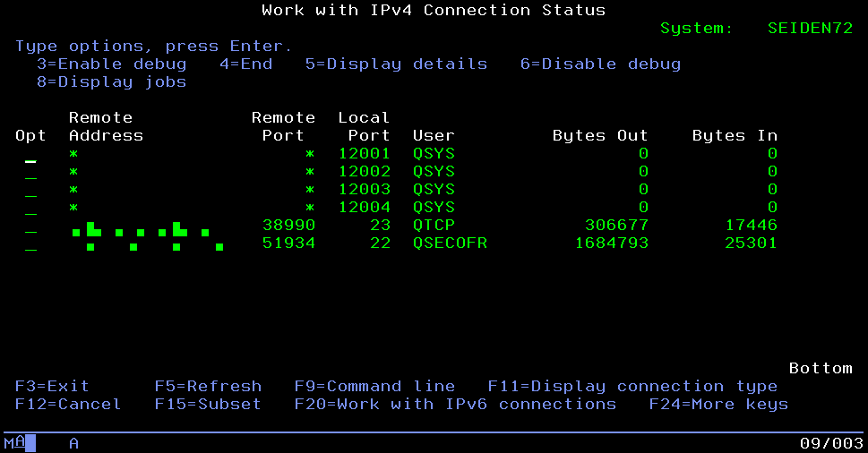The height and width of the screenshot is (453, 868).
Task: Click the SEIDEN72 system name
Action: [811, 29]
